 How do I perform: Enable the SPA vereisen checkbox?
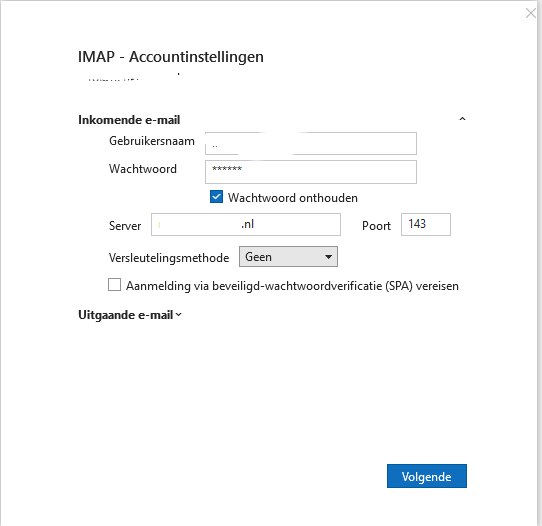click(x=114, y=285)
